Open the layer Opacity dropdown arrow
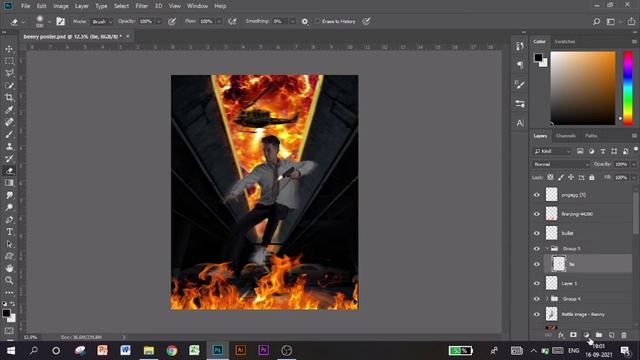This screenshot has width=640, height=360. (633, 164)
